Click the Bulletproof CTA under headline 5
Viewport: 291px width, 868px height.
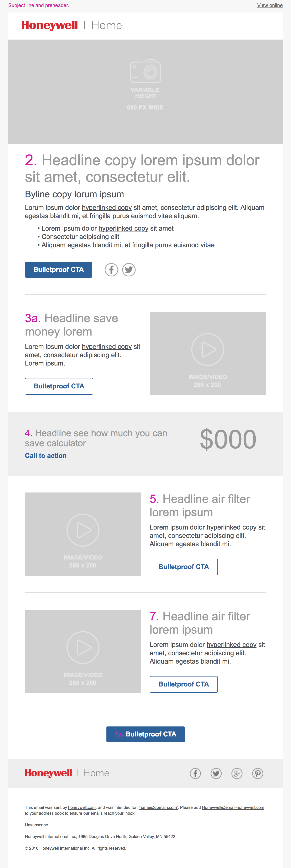point(184,567)
